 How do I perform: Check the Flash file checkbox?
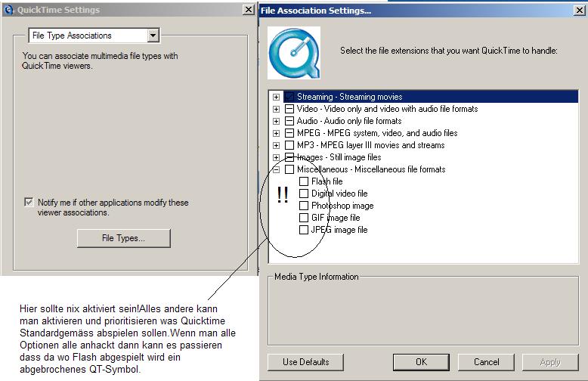(x=304, y=181)
